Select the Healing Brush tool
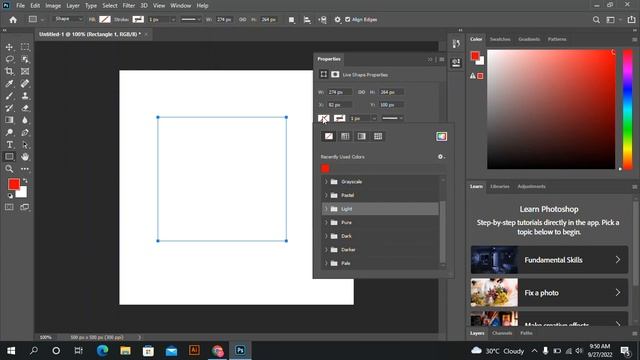 coord(25,84)
